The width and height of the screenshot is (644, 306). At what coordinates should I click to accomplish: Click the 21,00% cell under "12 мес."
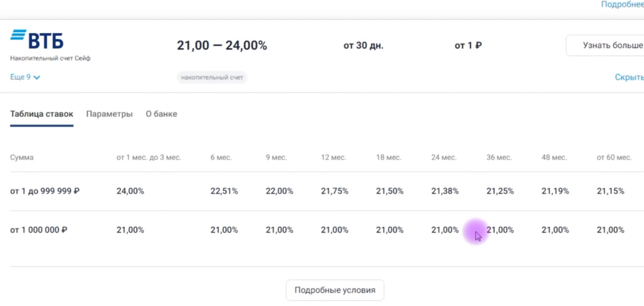point(335,230)
